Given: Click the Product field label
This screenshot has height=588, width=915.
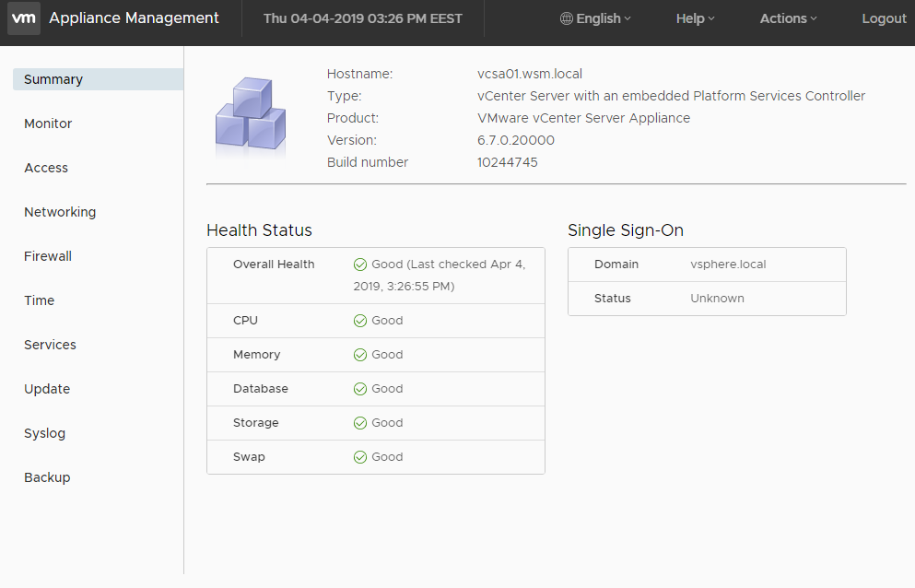Looking at the screenshot, I should click(x=353, y=119).
